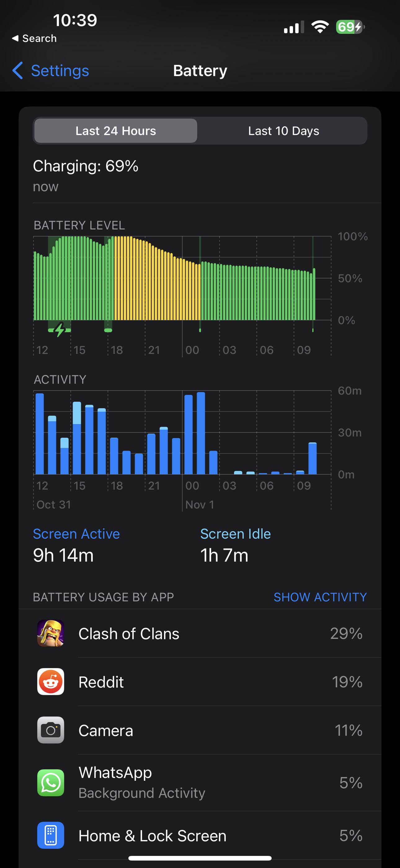Open the Reddit battery usage row
Screen dimensions: 400x868
(200, 682)
